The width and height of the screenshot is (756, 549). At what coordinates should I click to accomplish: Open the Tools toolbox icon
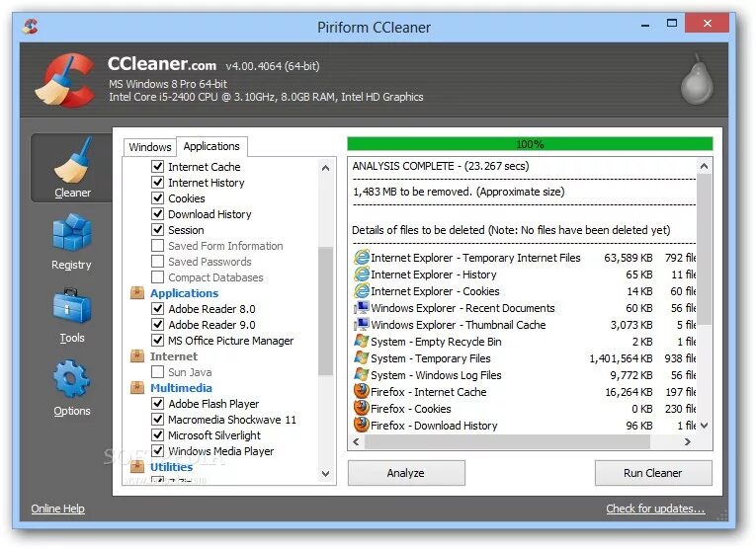pos(71,306)
